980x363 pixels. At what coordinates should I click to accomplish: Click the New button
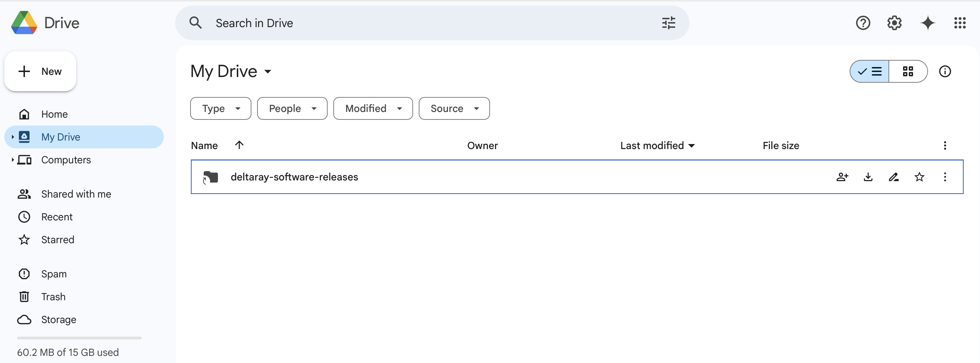tap(40, 71)
